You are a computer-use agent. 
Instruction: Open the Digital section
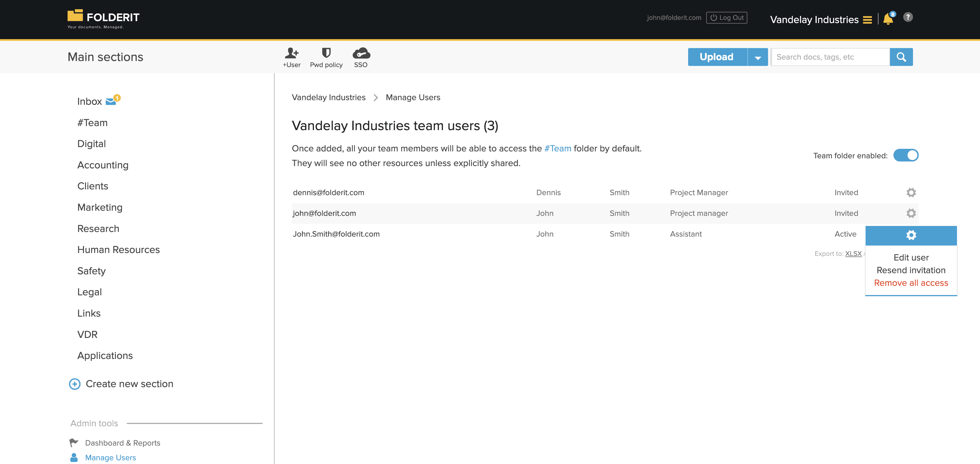pos(91,144)
